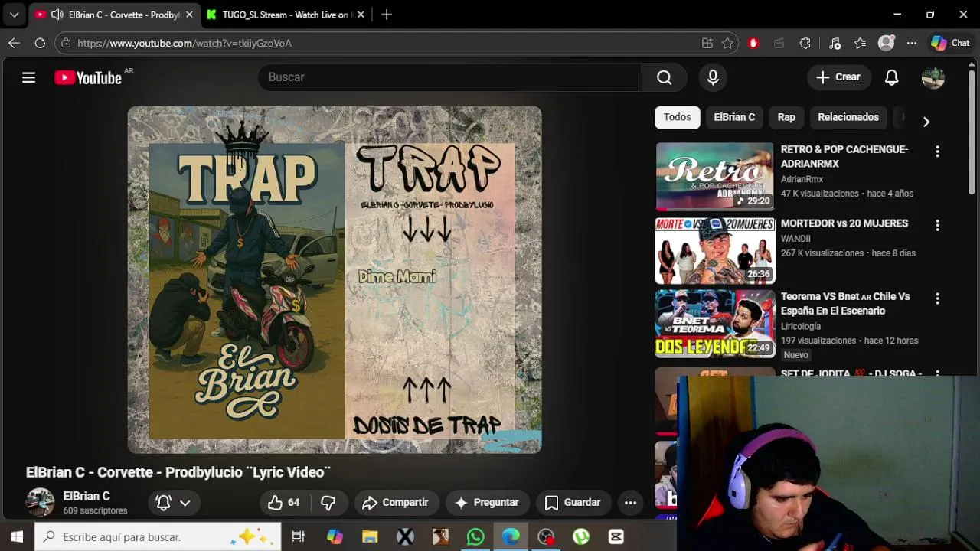Open Task View on the taskbar
The height and width of the screenshot is (551, 980).
coord(299,537)
